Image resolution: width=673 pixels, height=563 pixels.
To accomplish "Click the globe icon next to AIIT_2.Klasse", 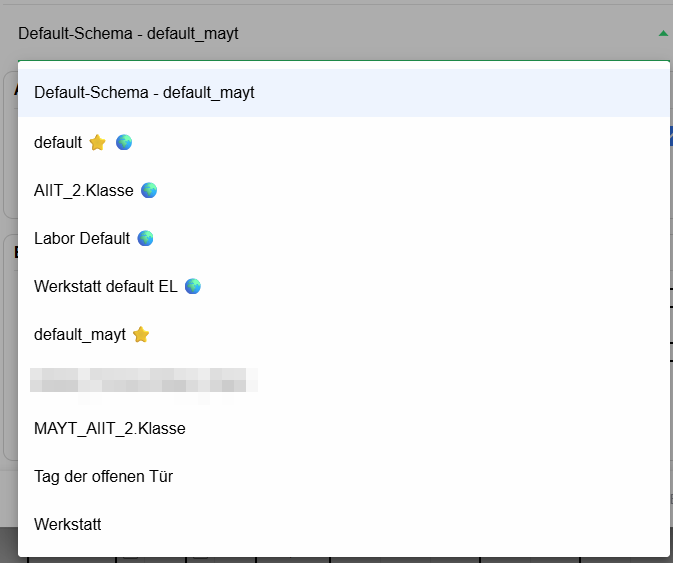I will click(x=149, y=190).
